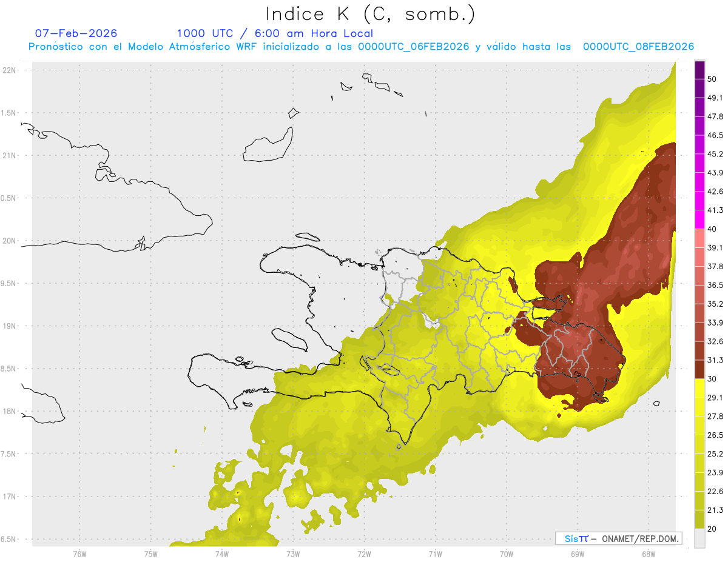Click the '36.5' colorbar value

coord(715,285)
